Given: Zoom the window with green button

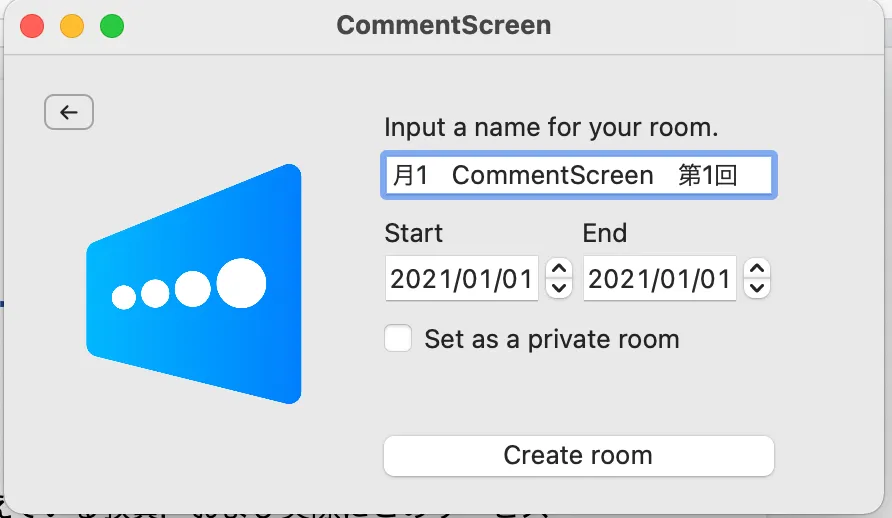Looking at the screenshot, I should [112, 25].
